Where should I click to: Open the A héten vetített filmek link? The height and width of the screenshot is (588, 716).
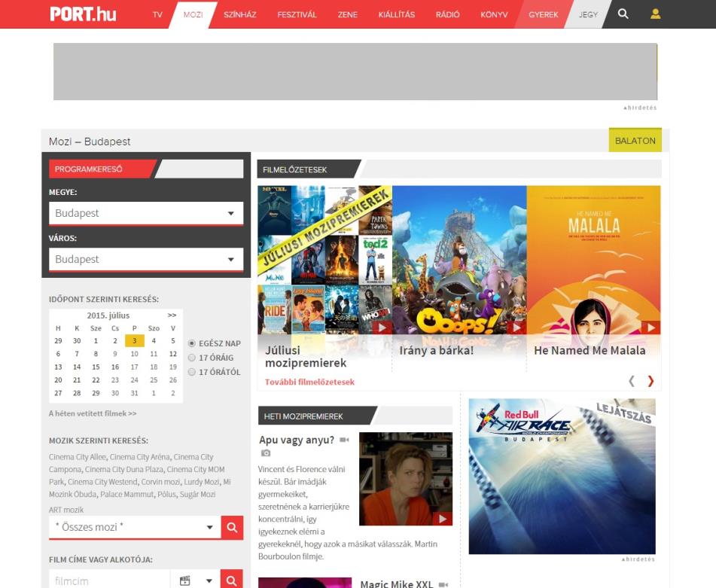point(93,413)
